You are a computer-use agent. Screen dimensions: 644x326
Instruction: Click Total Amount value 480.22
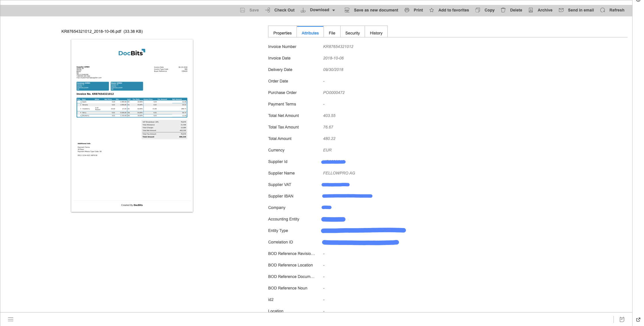[329, 139]
